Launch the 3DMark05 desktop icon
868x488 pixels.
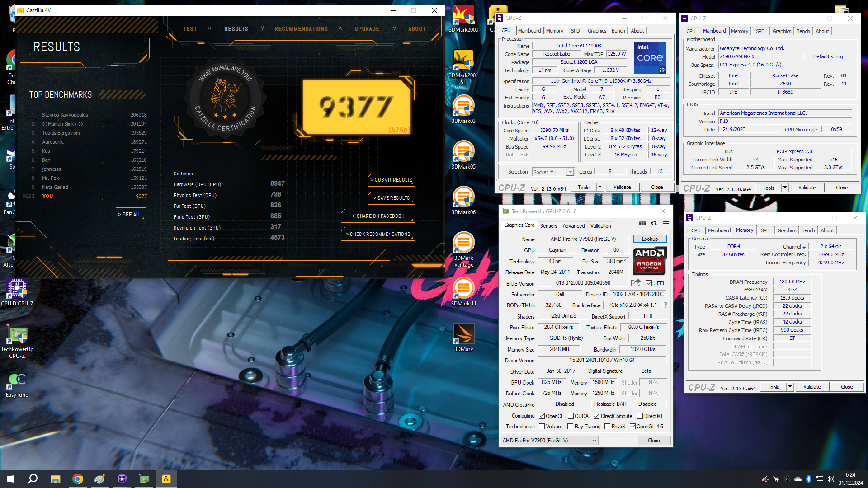[x=463, y=155]
